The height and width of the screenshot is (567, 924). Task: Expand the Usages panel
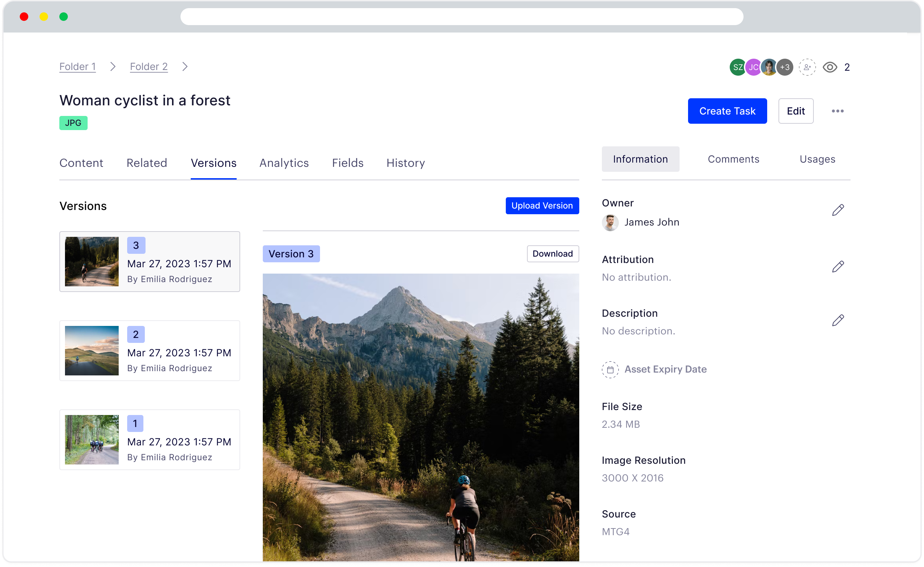point(817,159)
